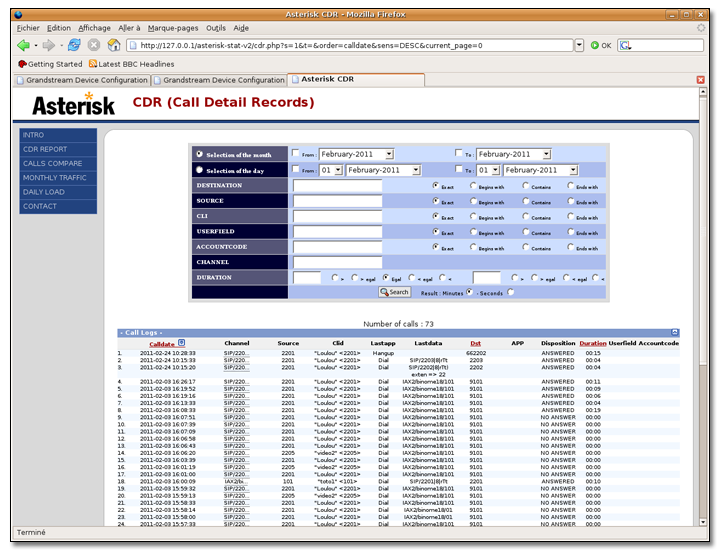Open Latest BBC Headlines feed bookmark
Viewport: 721px width, 555px height.
click(x=132, y=64)
